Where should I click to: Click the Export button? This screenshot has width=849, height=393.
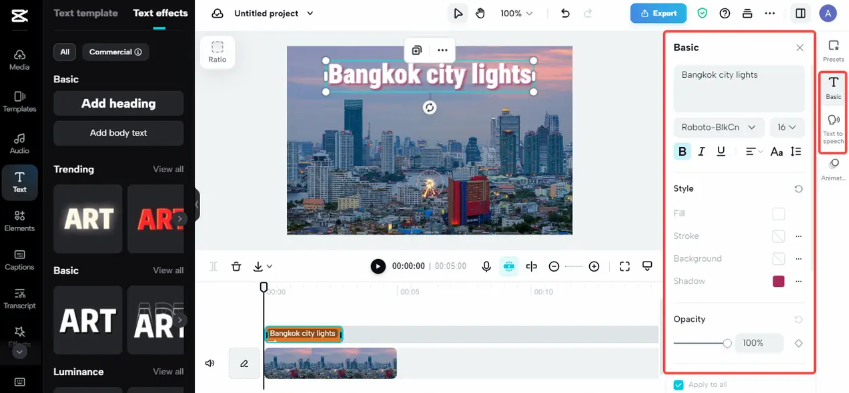[x=658, y=14]
